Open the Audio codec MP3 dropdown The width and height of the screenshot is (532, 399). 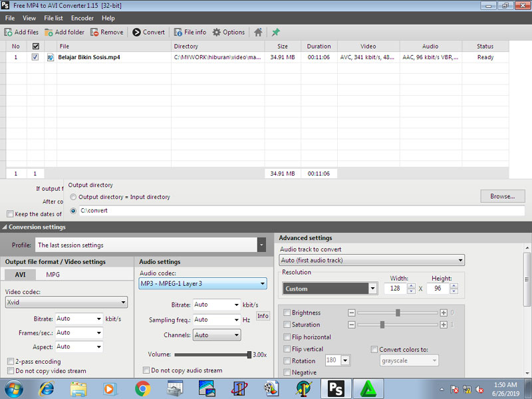263,284
